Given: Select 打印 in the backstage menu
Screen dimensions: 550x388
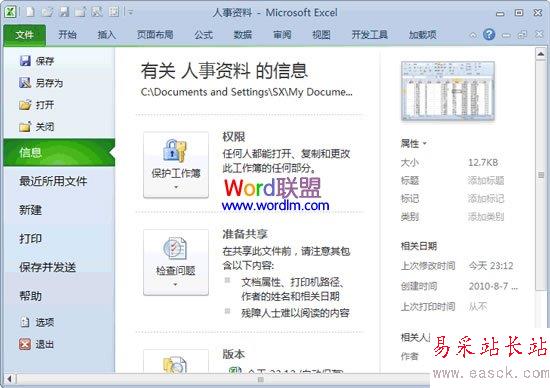Looking at the screenshot, I should [x=31, y=239].
